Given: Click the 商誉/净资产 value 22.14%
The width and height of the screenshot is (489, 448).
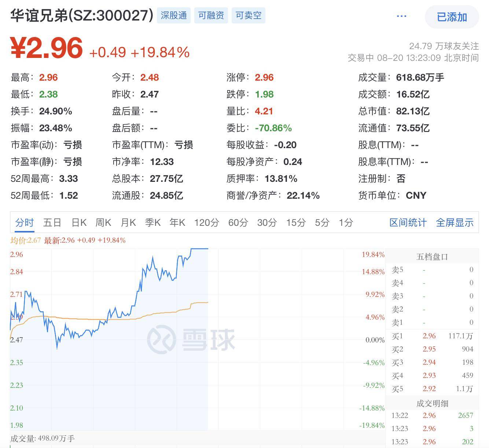Looking at the screenshot, I should tap(303, 196).
